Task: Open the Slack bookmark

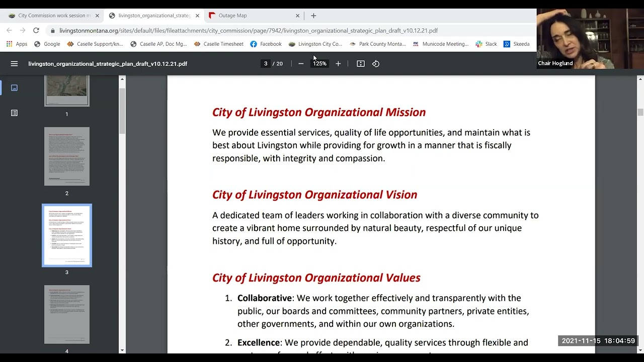Action: tap(486, 44)
